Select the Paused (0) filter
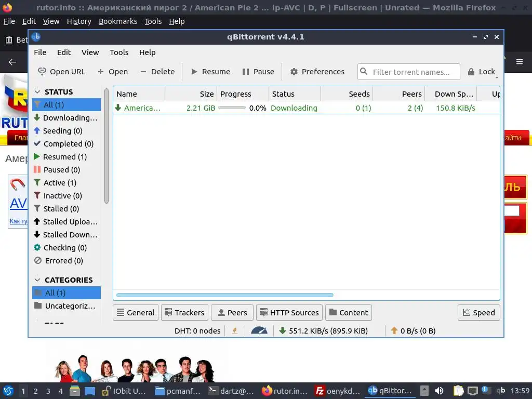Viewport: 532px width, 399px height. click(66, 170)
